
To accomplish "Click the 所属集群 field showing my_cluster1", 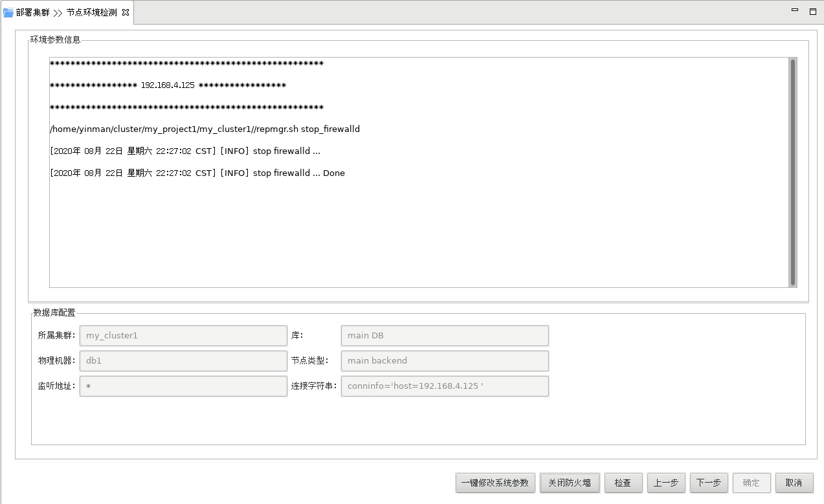I will (183, 336).
